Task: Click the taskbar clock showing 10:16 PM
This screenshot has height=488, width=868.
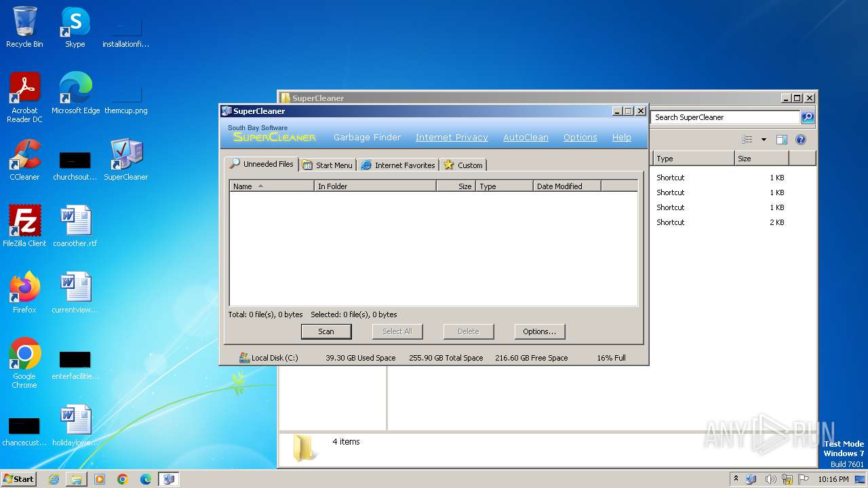Action: 833,479
